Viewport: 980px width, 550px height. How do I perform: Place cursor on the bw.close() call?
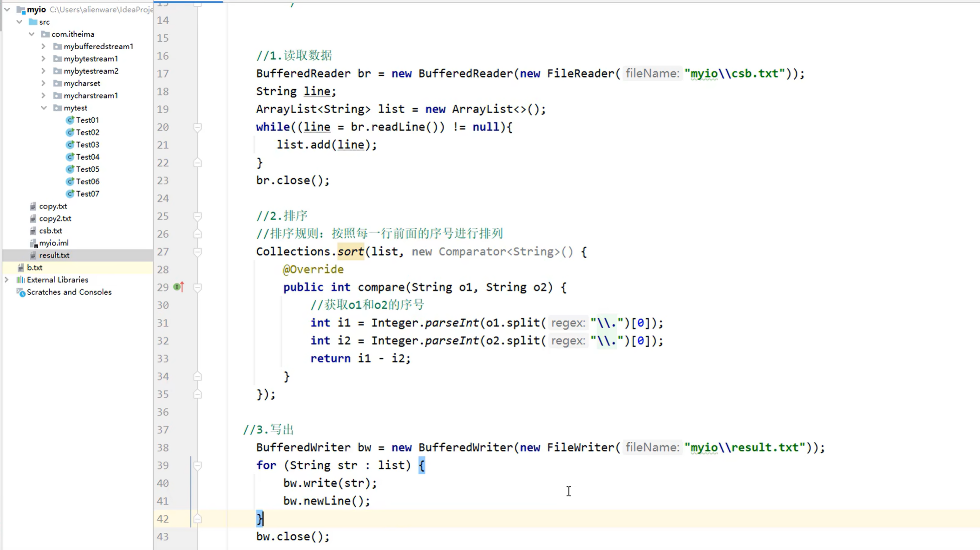pos(293,536)
